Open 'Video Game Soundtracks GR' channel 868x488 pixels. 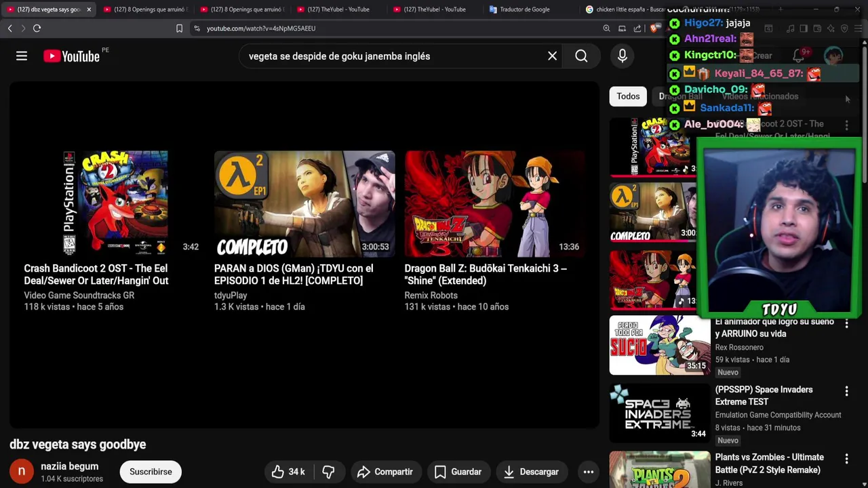(79, 296)
